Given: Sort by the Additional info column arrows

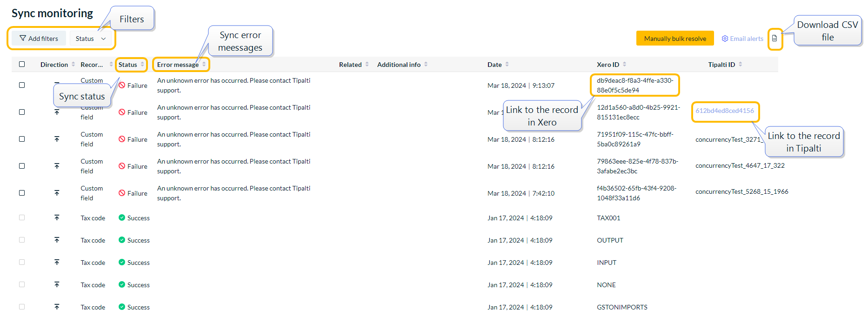Looking at the screenshot, I should [x=426, y=65].
